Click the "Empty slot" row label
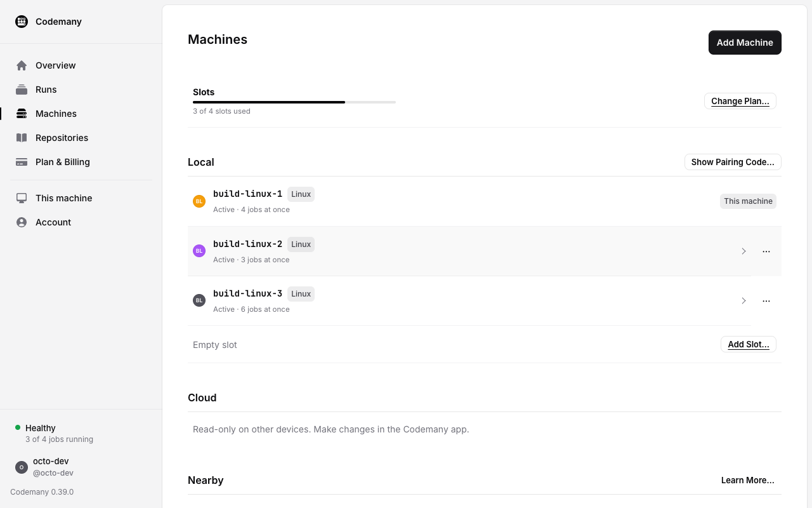 click(x=215, y=345)
